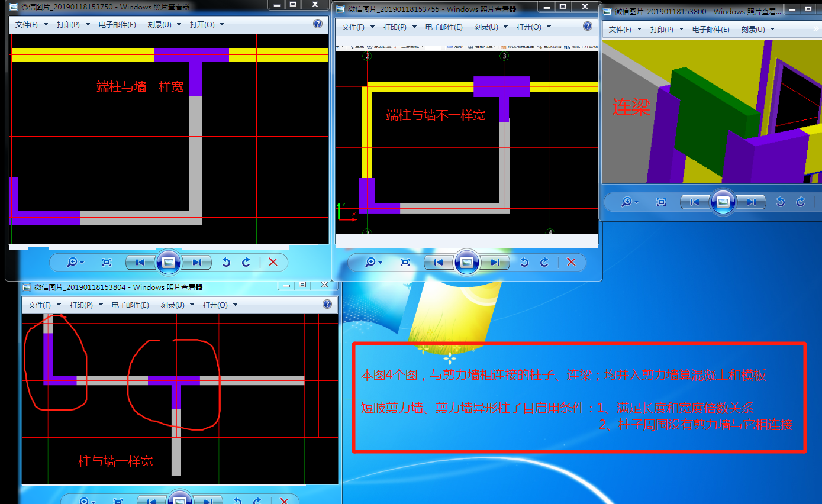This screenshot has height=504, width=822.
Task: Open 打印(P) menu in the 153755 window
Action: coord(399,27)
